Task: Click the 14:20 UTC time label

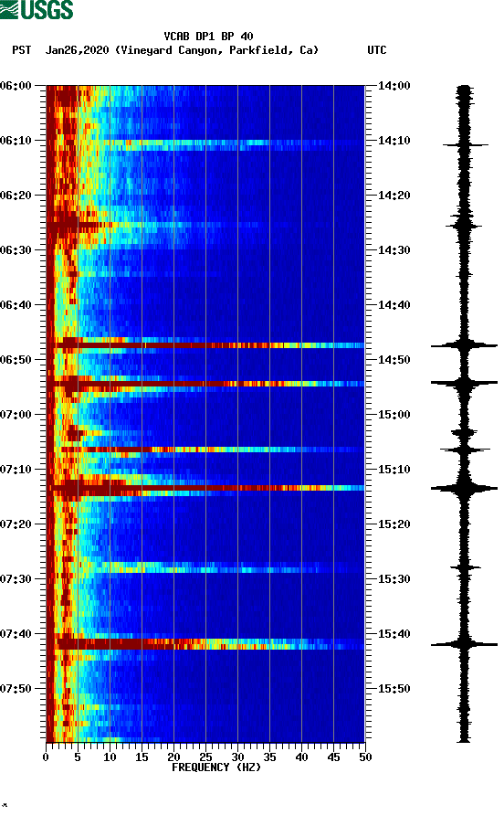Action: point(394,196)
